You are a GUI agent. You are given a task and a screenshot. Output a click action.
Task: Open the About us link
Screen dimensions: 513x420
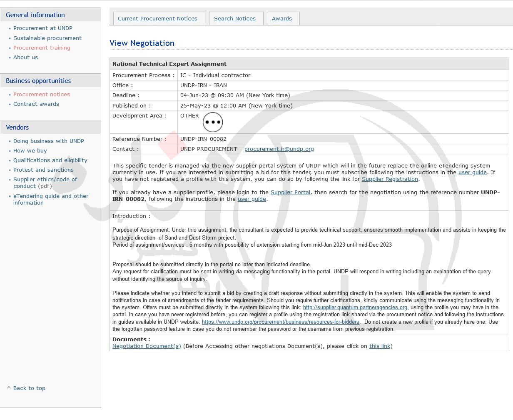tap(25, 57)
